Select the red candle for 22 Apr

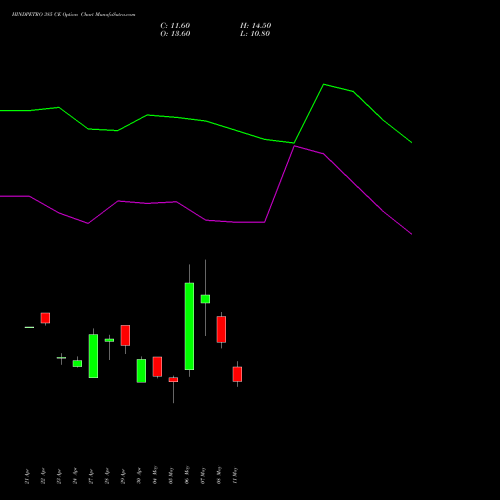point(45,318)
